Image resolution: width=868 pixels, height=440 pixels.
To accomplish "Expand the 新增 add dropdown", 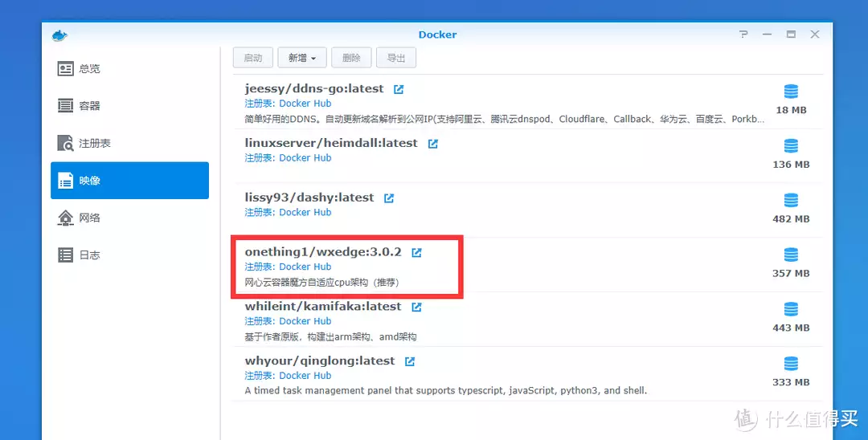I will (x=301, y=58).
